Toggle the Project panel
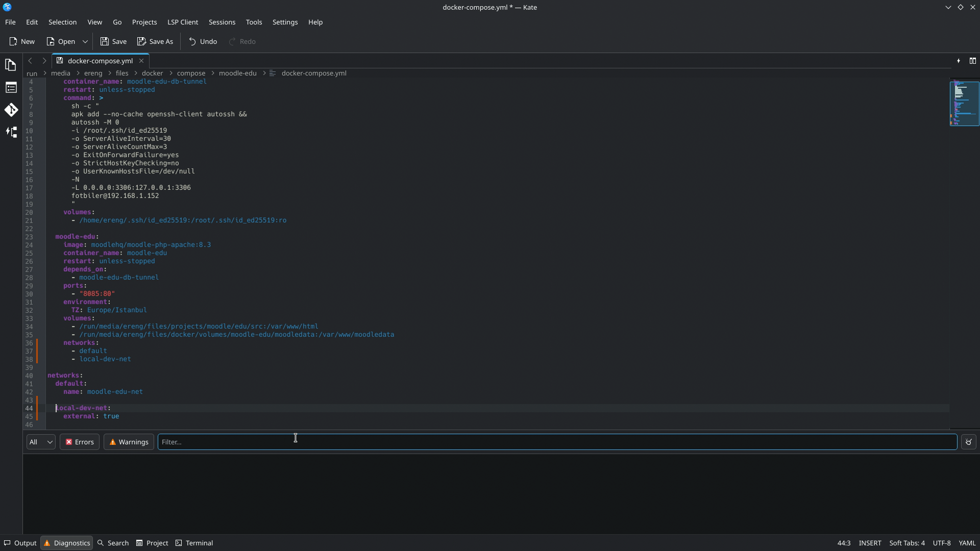The height and width of the screenshot is (551, 980). point(152,543)
